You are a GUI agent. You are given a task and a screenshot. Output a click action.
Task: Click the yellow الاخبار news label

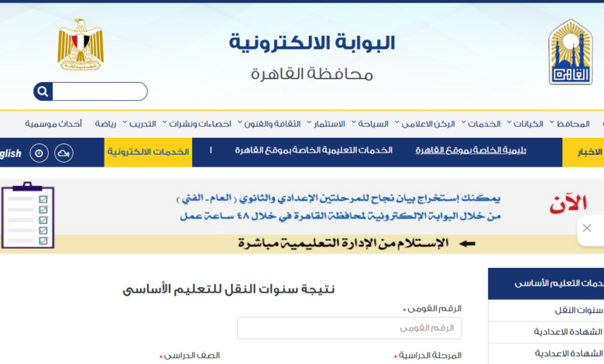[583, 152]
